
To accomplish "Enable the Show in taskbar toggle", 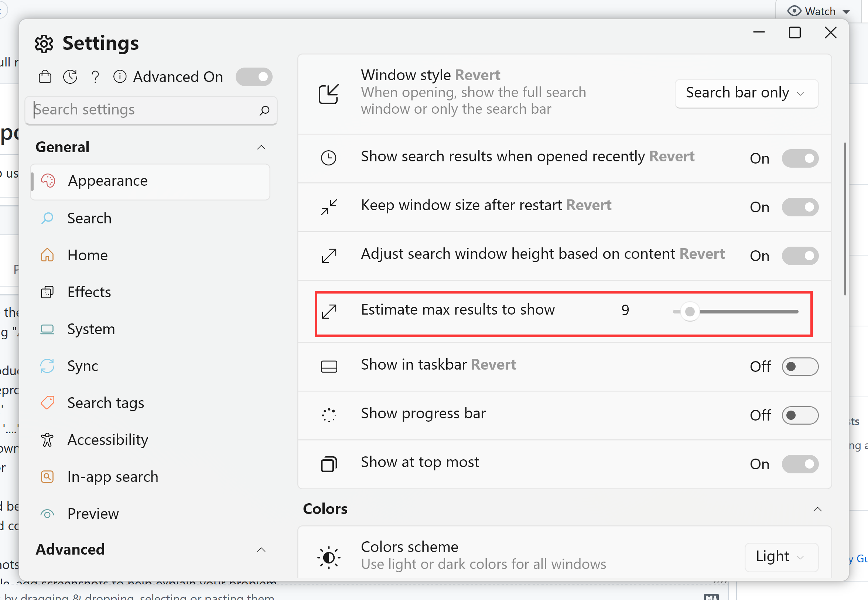I will 800,367.
